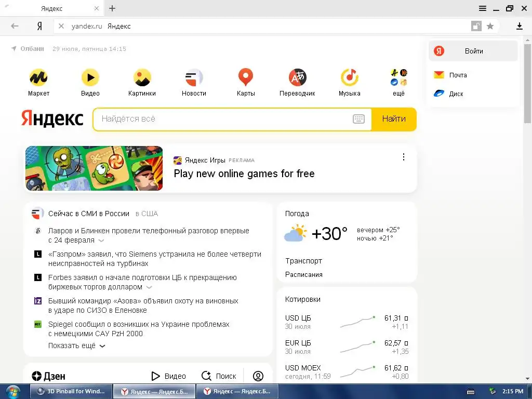Screen dimensions: 532x399
Task: Open Дзен profile circle icon
Action: (x=258, y=376)
